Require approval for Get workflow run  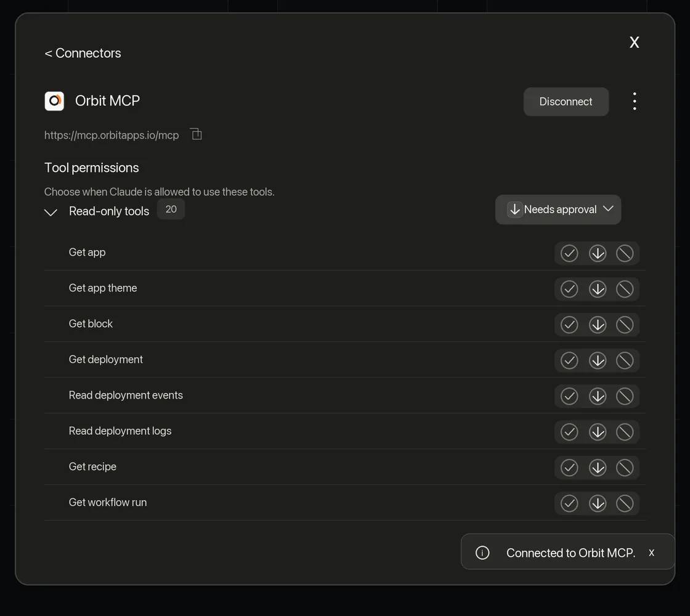(597, 503)
